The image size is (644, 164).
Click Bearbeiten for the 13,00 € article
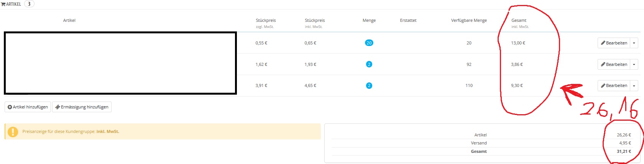(x=614, y=43)
